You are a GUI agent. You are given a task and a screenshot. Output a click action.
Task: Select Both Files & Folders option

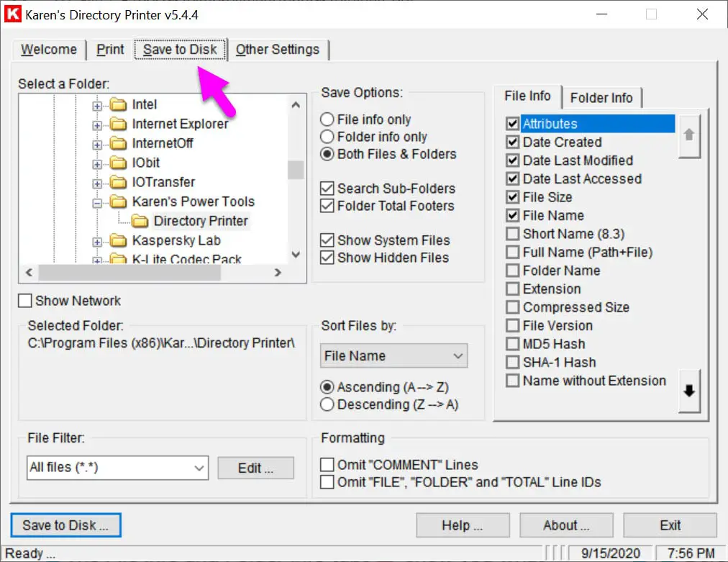tap(388, 154)
